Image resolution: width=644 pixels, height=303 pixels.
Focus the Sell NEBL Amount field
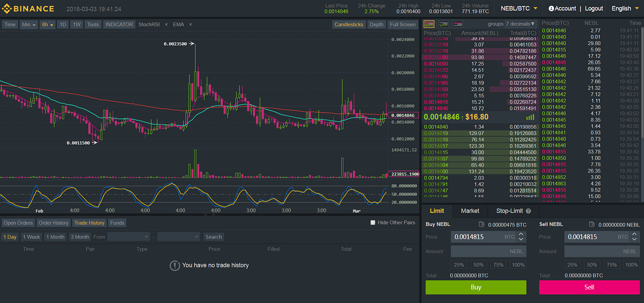click(602, 252)
